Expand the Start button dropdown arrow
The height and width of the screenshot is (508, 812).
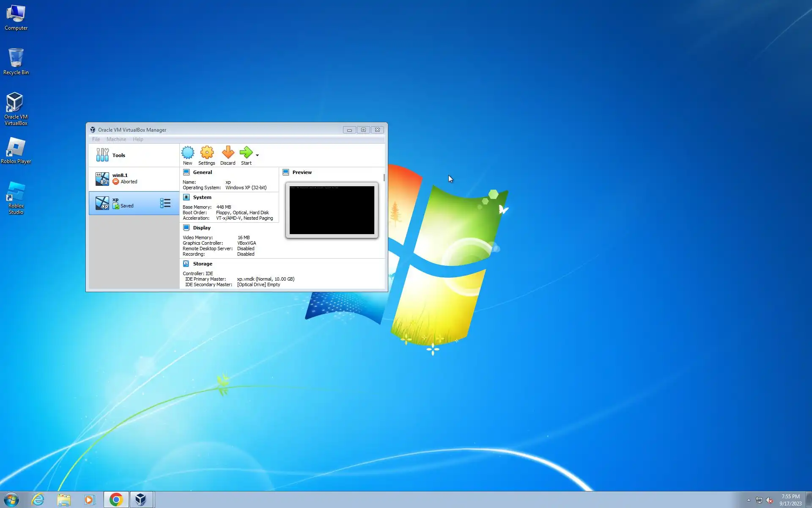click(257, 155)
